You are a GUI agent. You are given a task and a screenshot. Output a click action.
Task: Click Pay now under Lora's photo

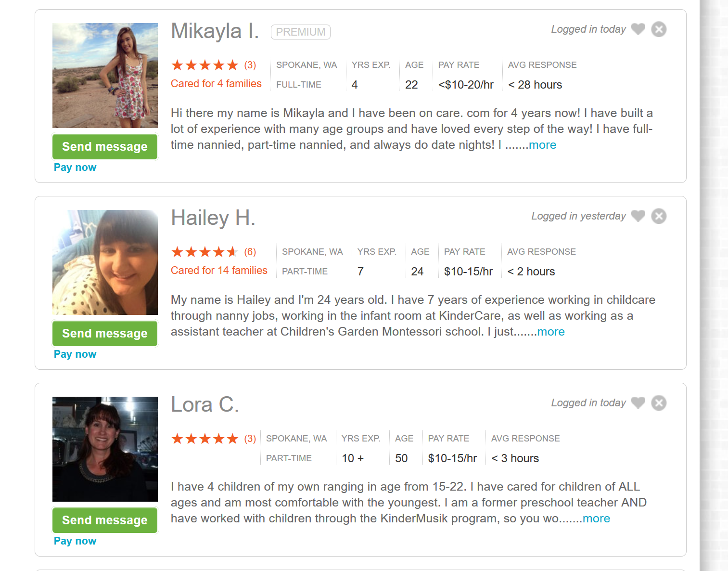75,541
